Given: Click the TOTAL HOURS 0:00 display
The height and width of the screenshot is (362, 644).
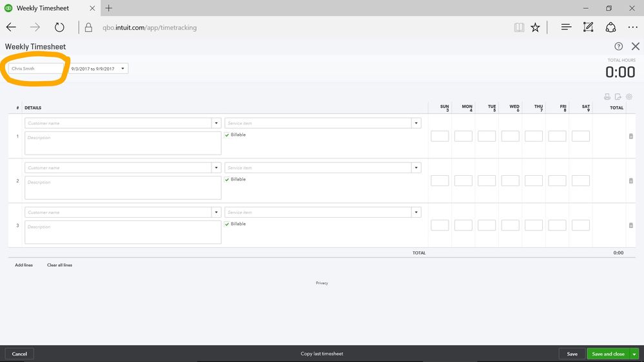Looking at the screenshot, I should [620, 72].
